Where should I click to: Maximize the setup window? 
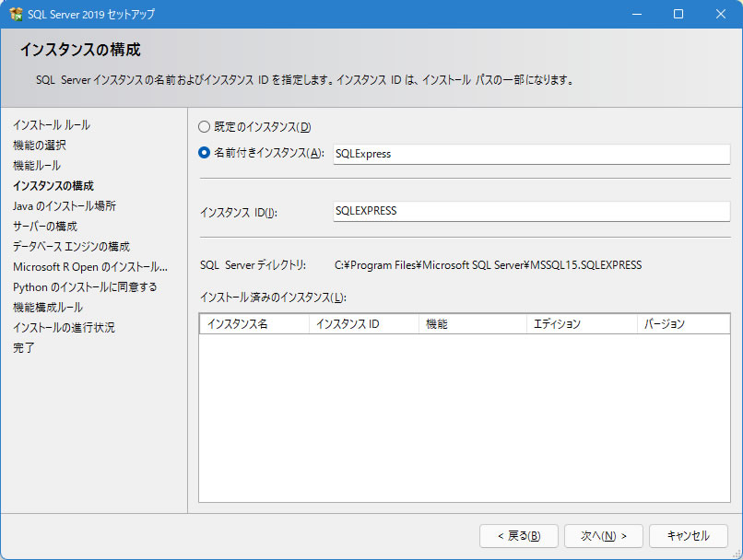pos(678,15)
